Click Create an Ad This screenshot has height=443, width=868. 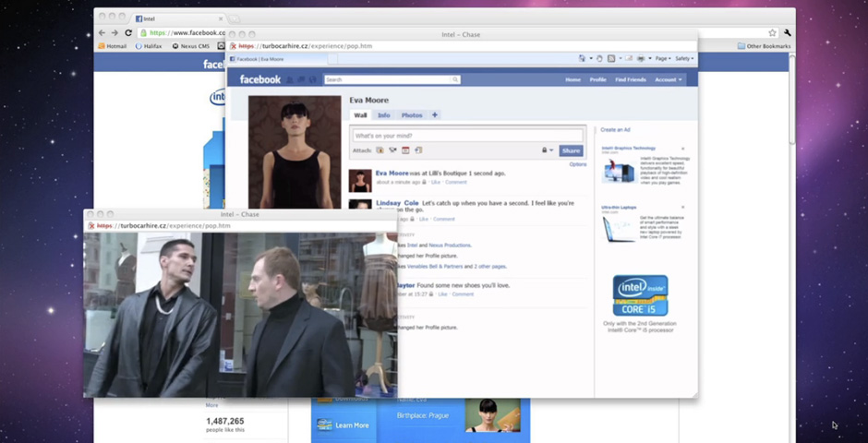[x=616, y=130]
